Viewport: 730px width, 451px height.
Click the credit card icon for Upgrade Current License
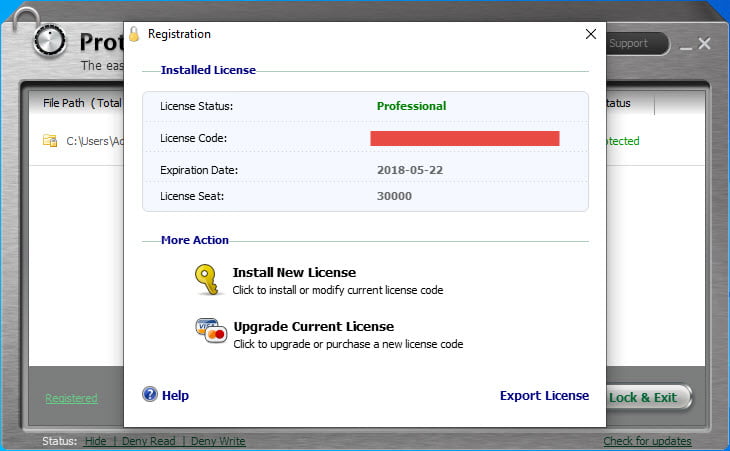[211, 331]
